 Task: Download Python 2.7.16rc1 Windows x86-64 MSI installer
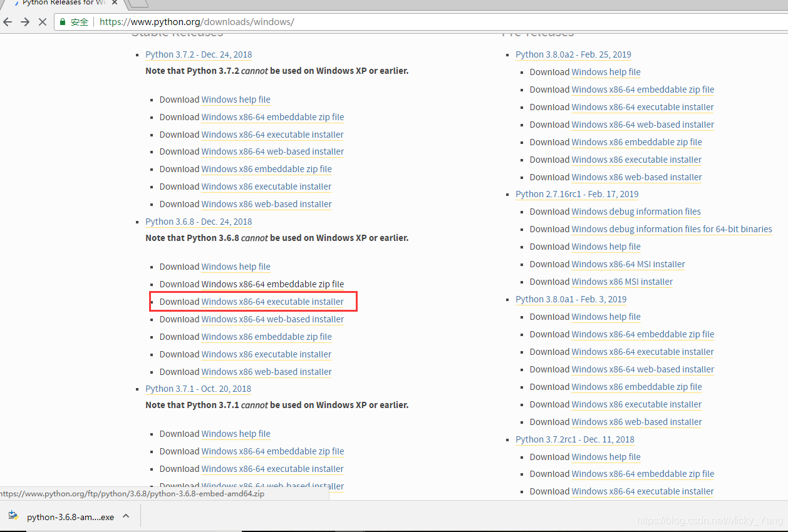click(x=628, y=264)
